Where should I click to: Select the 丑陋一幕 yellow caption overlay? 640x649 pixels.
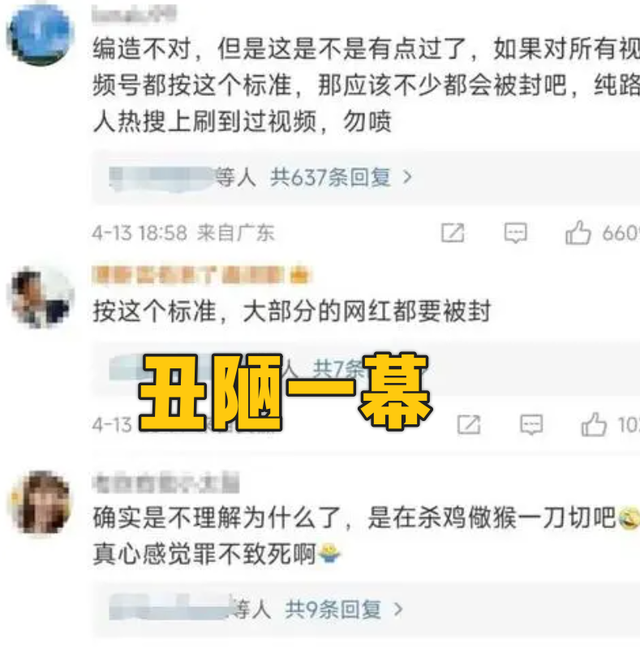point(285,391)
